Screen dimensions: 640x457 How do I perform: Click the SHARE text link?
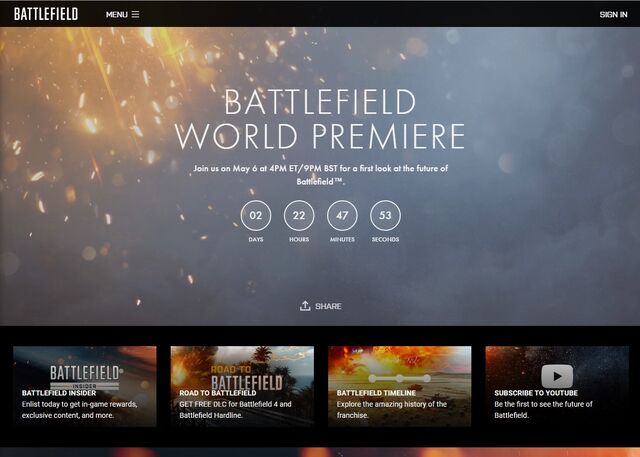click(x=328, y=306)
